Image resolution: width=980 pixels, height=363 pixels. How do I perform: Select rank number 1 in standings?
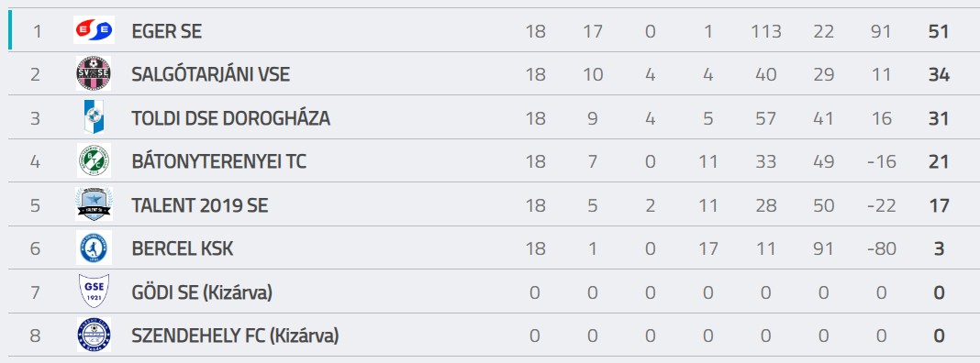pos(37,31)
